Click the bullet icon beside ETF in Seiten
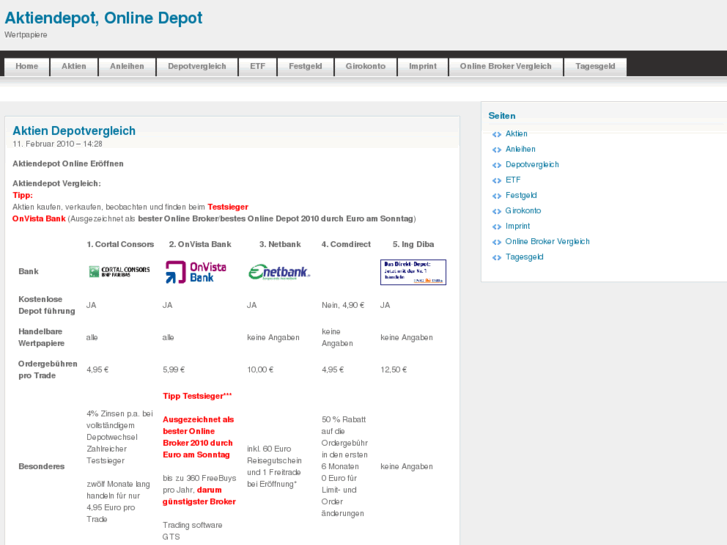The height and width of the screenshot is (545, 727). (x=497, y=180)
